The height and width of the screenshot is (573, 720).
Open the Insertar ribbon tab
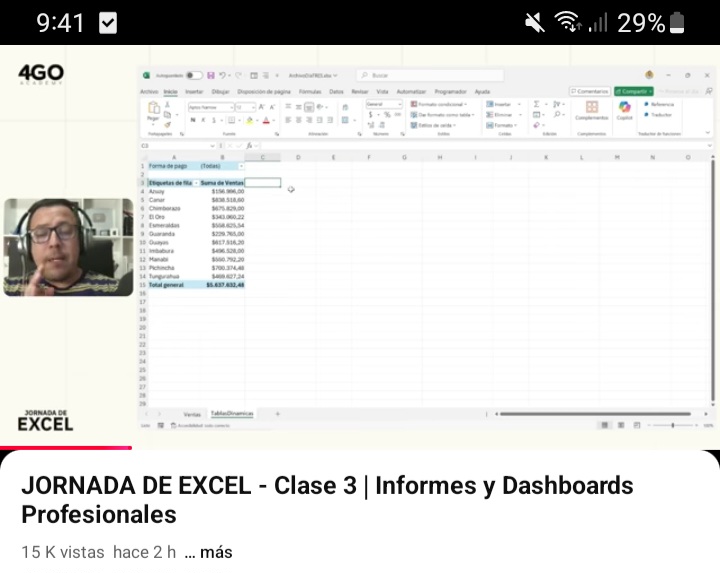[x=194, y=91]
